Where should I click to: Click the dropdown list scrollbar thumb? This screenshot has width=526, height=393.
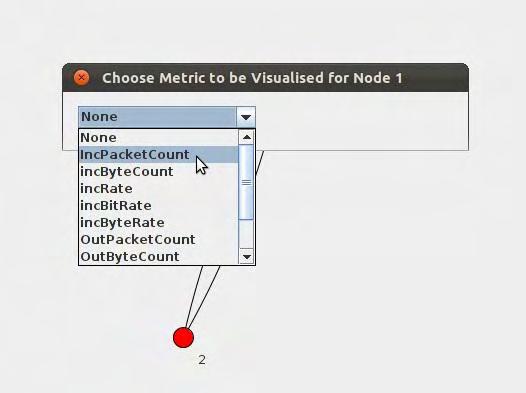click(247, 182)
